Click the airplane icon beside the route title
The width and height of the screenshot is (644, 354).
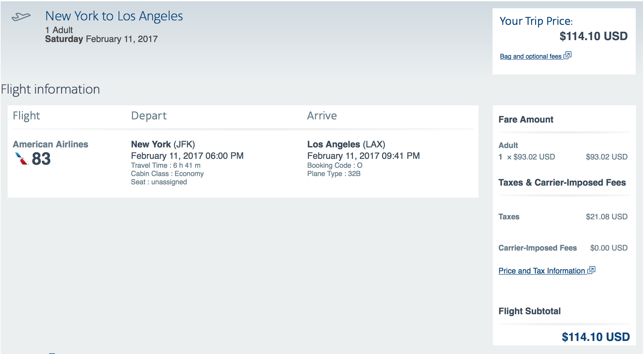pos(21,17)
